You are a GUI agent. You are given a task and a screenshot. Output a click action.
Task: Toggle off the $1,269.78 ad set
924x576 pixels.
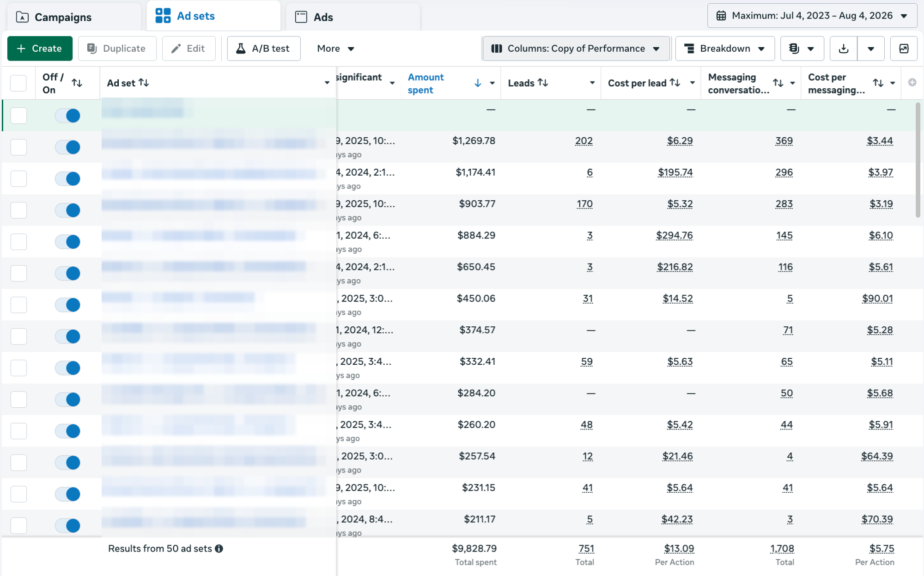click(x=67, y=147)
